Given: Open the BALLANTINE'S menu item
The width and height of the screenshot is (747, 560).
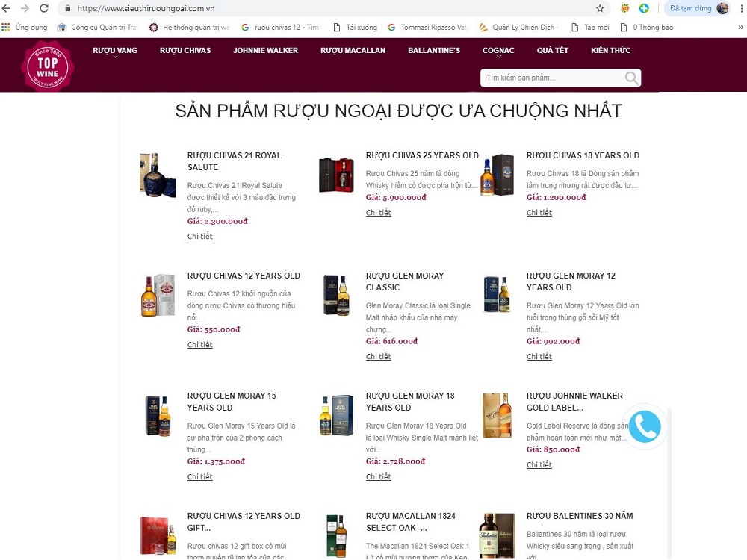Looking at the screenshot, I should click(434, 51).
